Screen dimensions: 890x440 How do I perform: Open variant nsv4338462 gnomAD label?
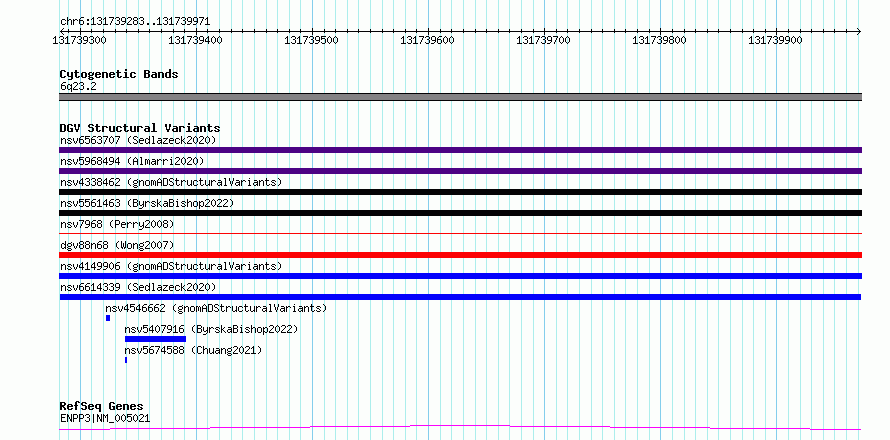tap(171, 182)
